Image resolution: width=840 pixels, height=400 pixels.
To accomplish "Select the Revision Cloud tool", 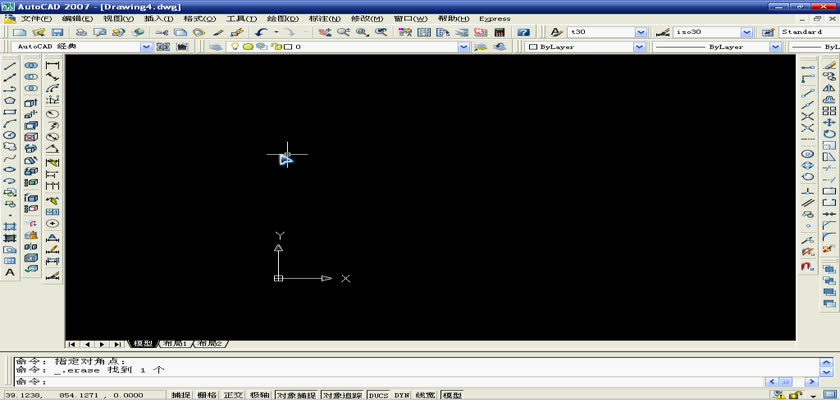I will click(10, 147).
